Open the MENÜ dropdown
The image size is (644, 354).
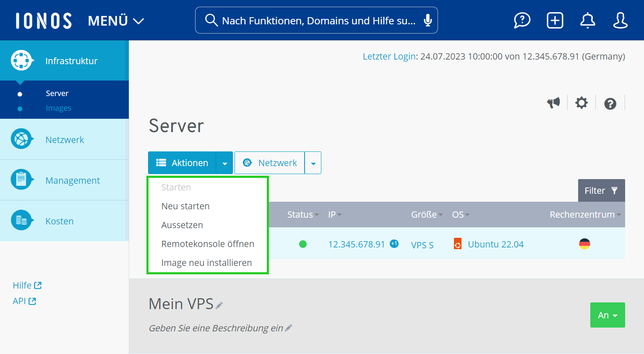point(116,21)
